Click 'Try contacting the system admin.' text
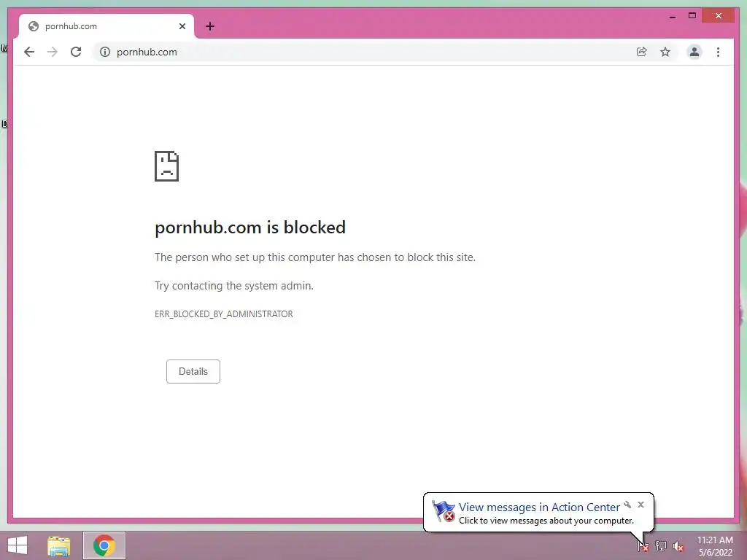The image size is (747, 560). (x=234, y=286)
